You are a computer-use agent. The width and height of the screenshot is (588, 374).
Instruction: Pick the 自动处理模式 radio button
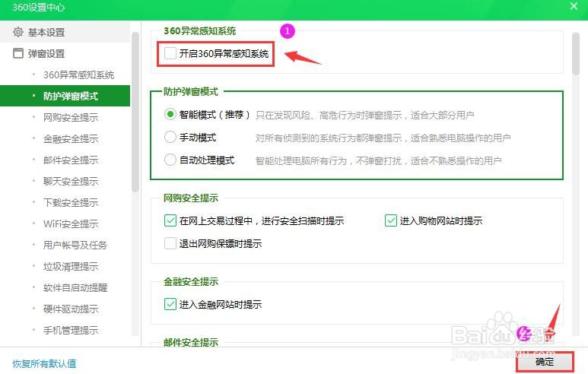[x=170, y=160]
